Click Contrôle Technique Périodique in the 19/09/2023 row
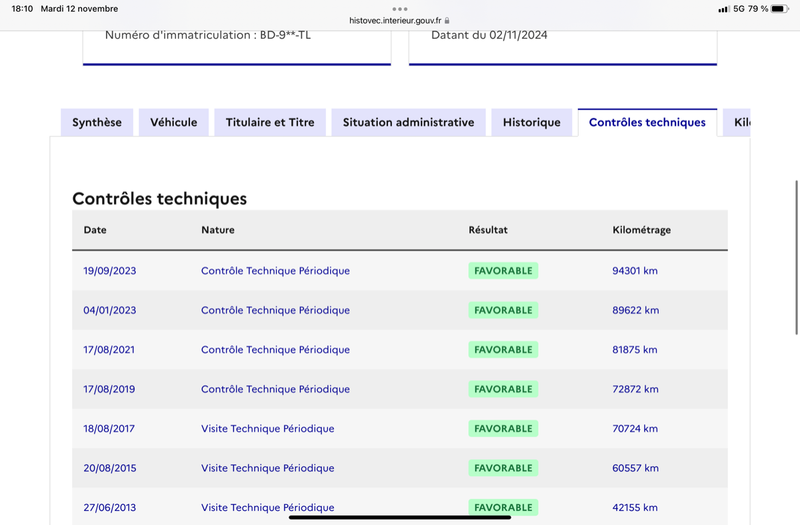Image resolution: width=800 pixels, height=525 pixels. pyautogui.click(x=276, y=271)
